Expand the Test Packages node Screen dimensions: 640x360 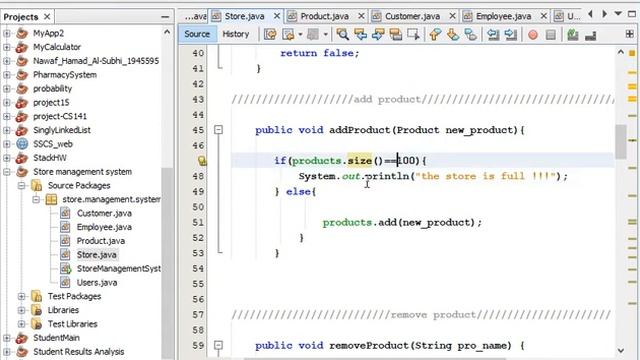coord(22,296)
